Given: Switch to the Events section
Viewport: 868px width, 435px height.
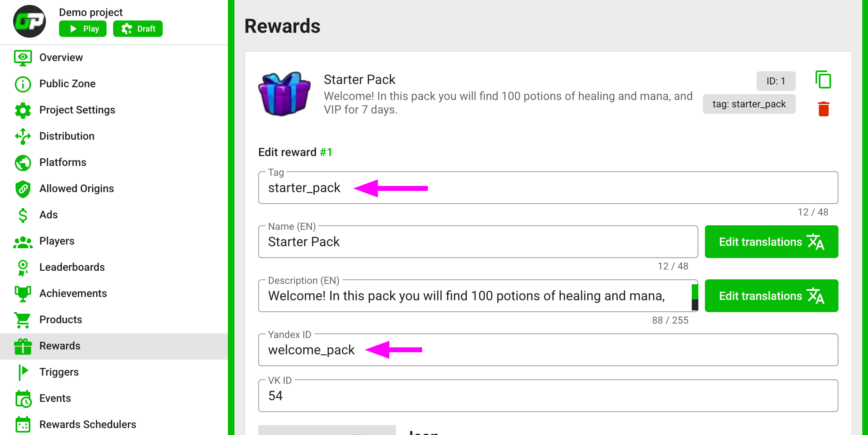Looking at the screenshot, I should [x=23, y=398].
